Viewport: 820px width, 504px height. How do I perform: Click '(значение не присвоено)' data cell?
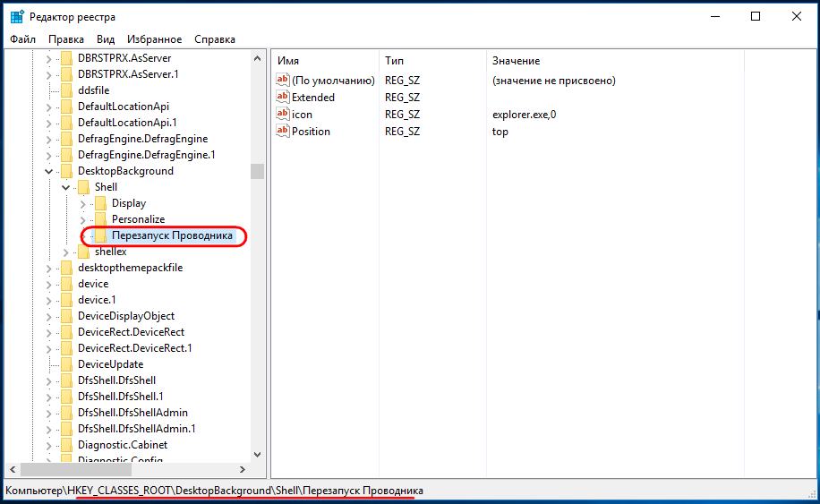pos(554,81)
